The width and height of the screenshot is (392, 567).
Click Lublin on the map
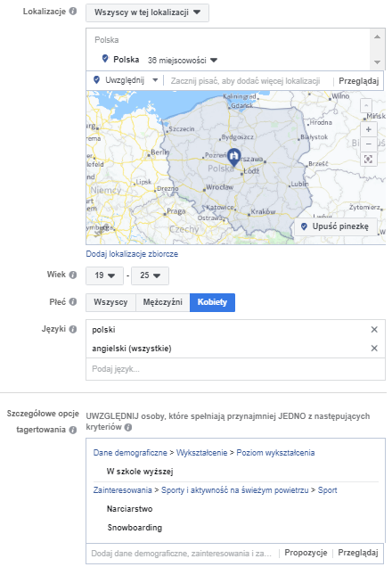click(300, 184)
